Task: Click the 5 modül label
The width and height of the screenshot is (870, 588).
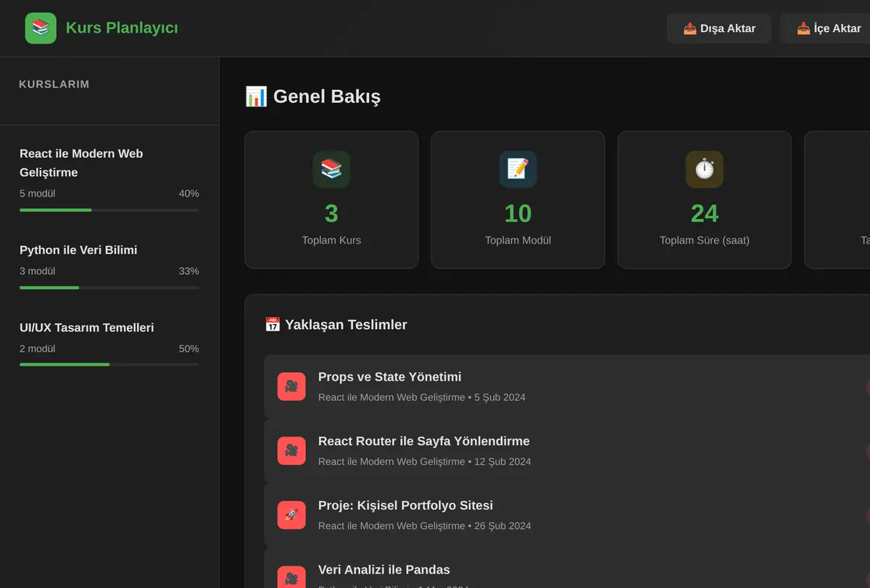Action: tap(38, 194)
